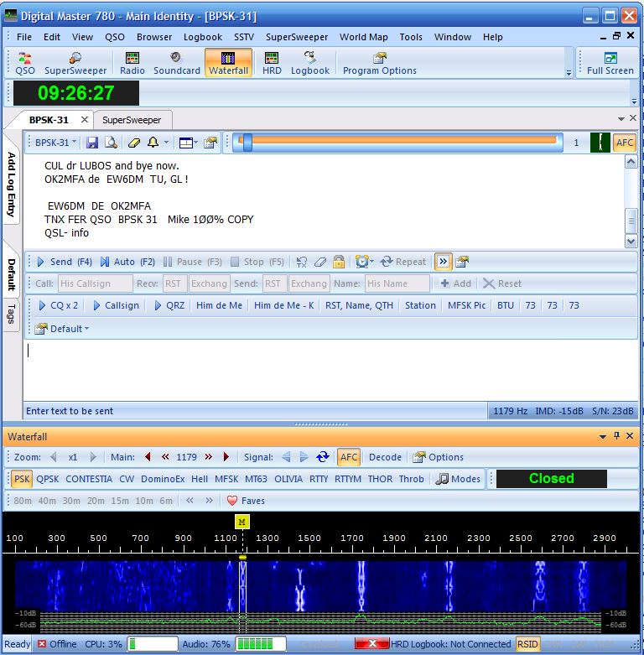
Task: Click the His Callsign input field
Action: (x=96, y=283)
